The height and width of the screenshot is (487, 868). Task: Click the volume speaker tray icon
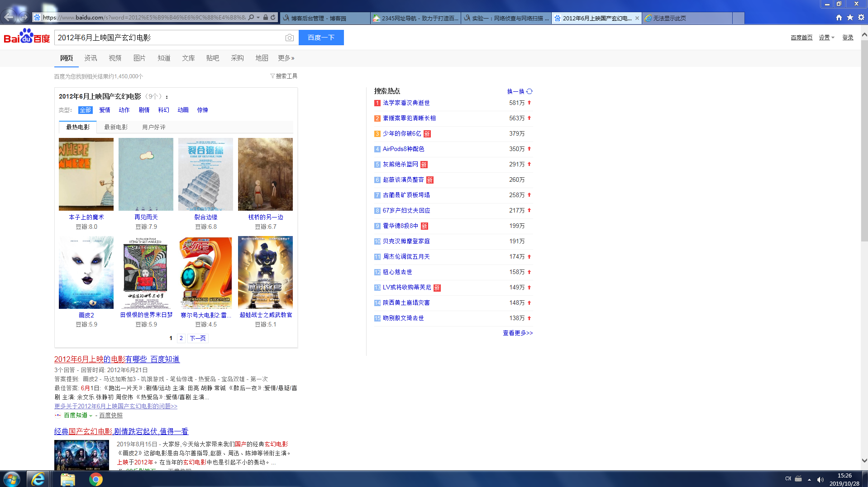point(820,479)
